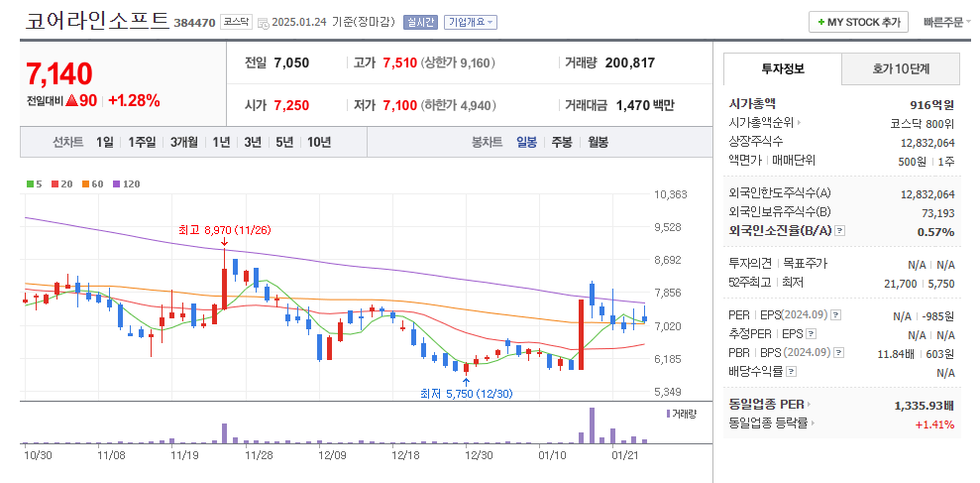Click the 상장주식수 value 12,832,064
Image resolution: width=980 pixels, height=483 pixels.
tap(927, 142)
